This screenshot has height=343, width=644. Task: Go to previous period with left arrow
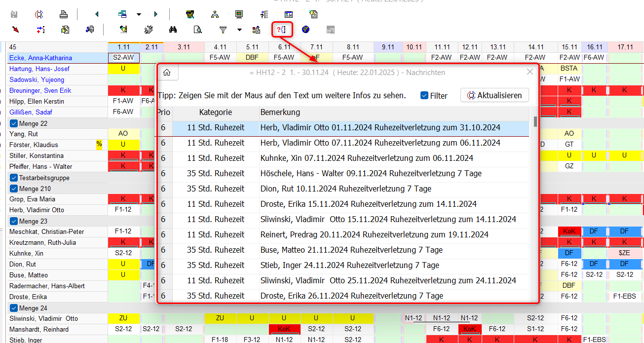click(97, 14)
